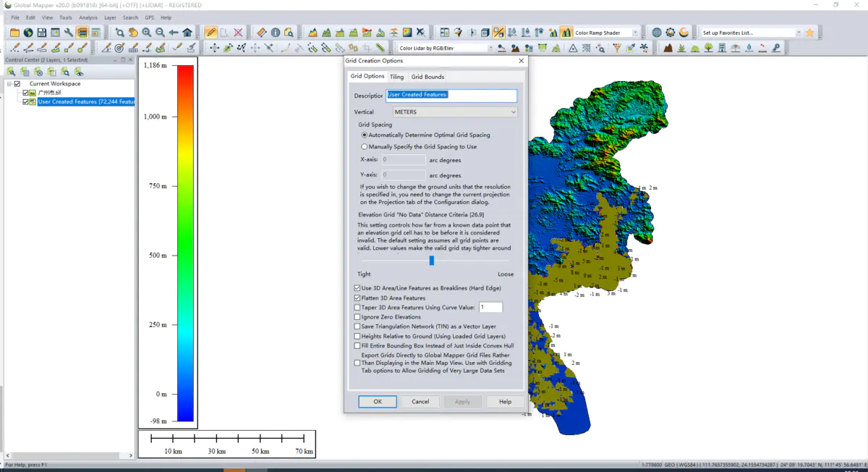Click the Home full view icon
Screen dimensions: 868x472
point(187,33)
